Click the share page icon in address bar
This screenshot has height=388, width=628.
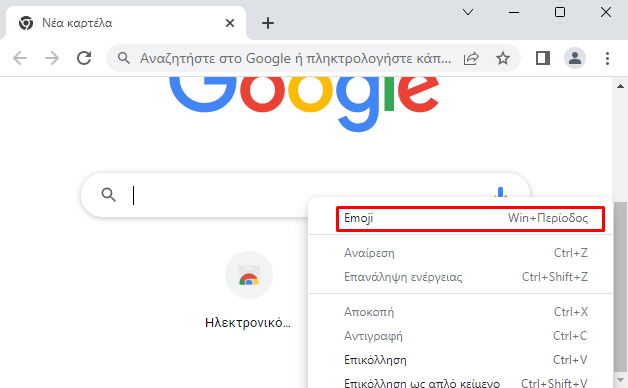coord(471,58)
